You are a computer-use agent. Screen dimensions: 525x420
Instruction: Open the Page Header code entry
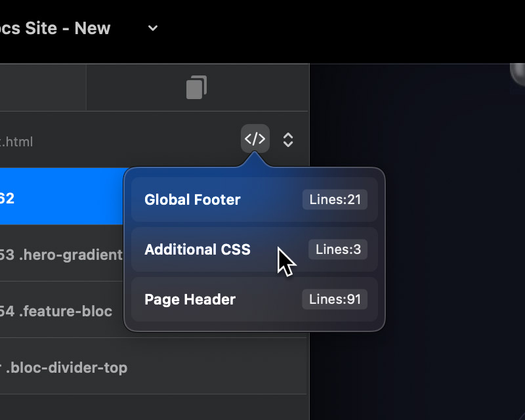pos(190,299)
